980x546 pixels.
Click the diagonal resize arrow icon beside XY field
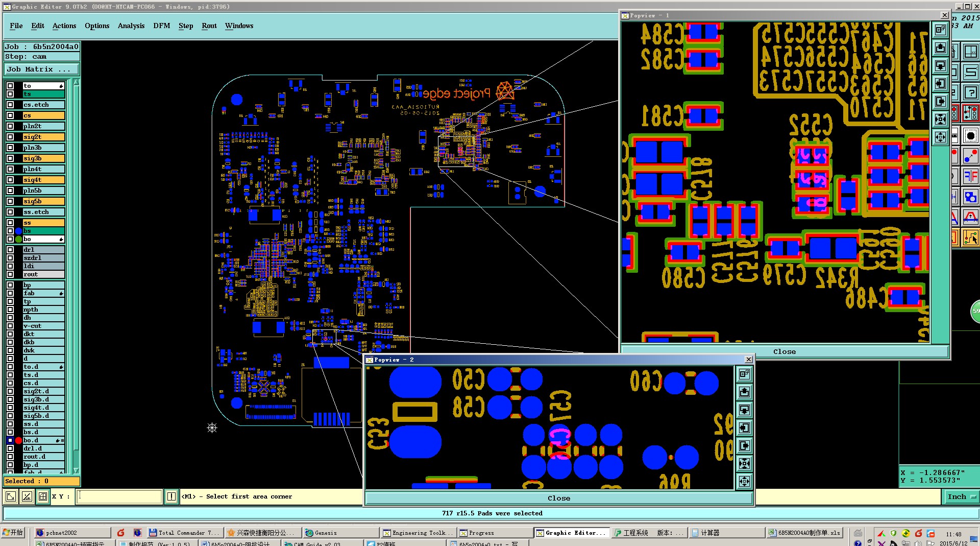[x=11, y=496]
